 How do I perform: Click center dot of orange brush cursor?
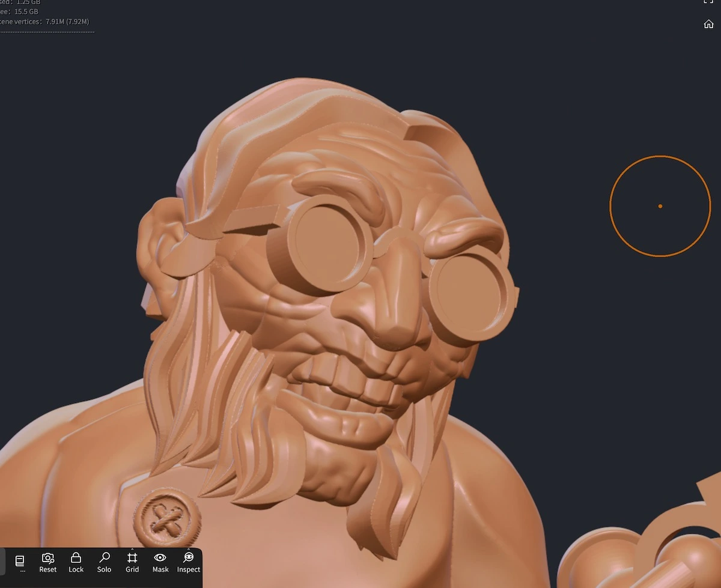(x=660, y=206)
